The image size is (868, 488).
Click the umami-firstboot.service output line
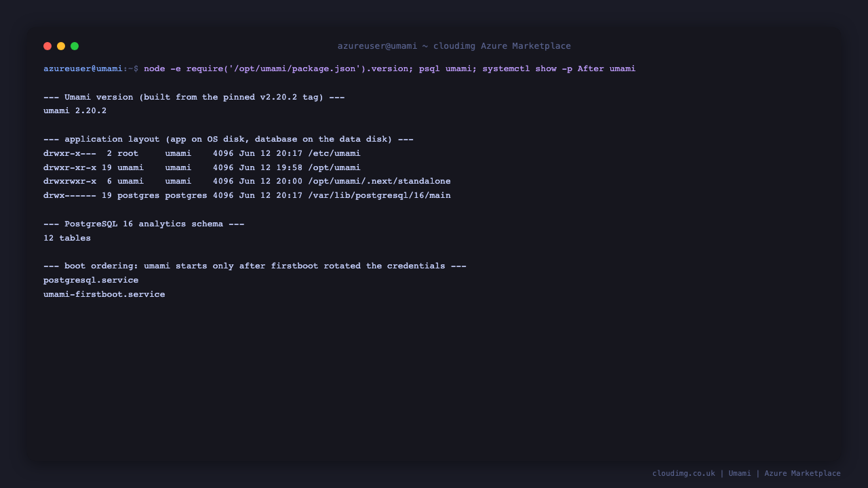tap(104, 294)
